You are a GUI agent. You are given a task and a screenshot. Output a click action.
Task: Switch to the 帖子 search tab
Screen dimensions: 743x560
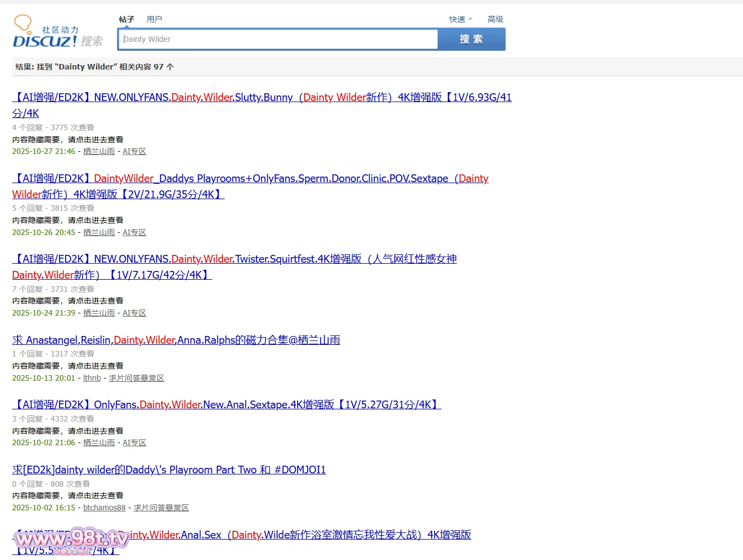pos(126,19)
